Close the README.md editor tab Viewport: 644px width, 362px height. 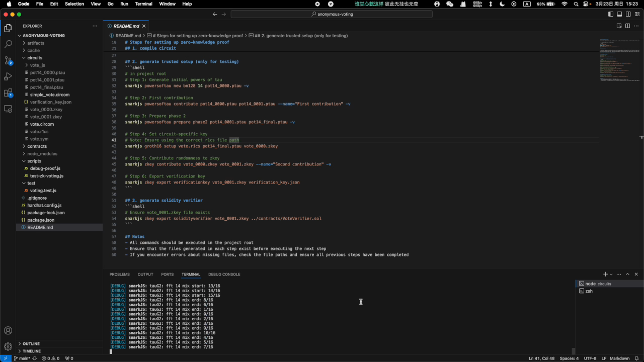tap(144, 26)
